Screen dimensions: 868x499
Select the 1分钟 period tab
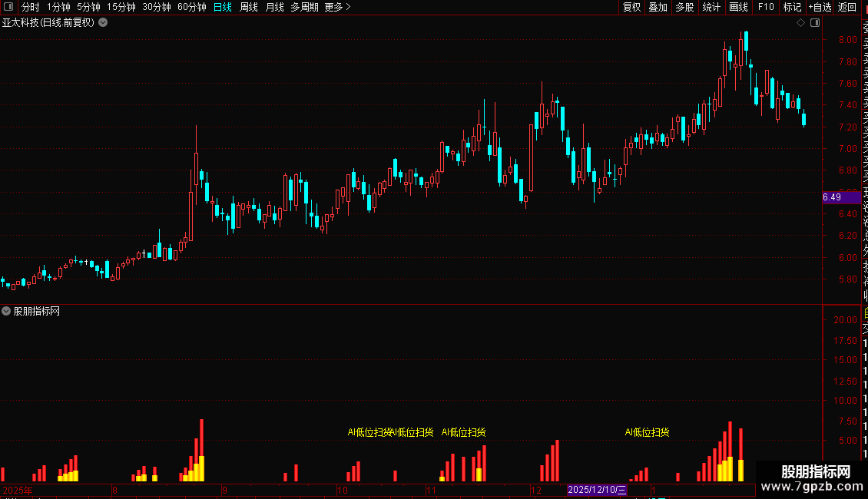click(x=58, y=7)
